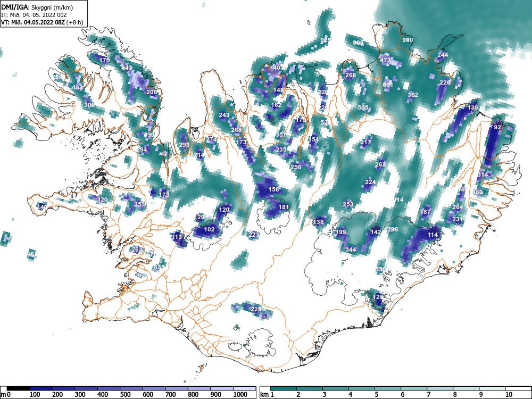The width and height of the screenshot is (532, 399).
Task: Click the visibility value "130" on the map
Action: 472,107
